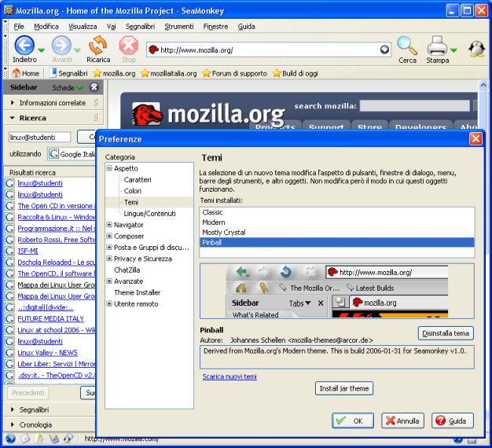Click the page scrollbar up arrow
Viewport: 492px width, 448px height.
(x=483, y=85)
